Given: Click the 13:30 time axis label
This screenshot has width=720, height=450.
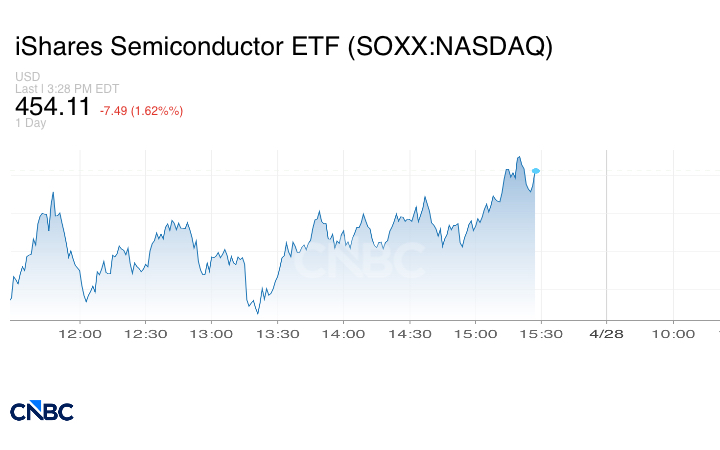Looking at the screenshot, I should [278, 334].
